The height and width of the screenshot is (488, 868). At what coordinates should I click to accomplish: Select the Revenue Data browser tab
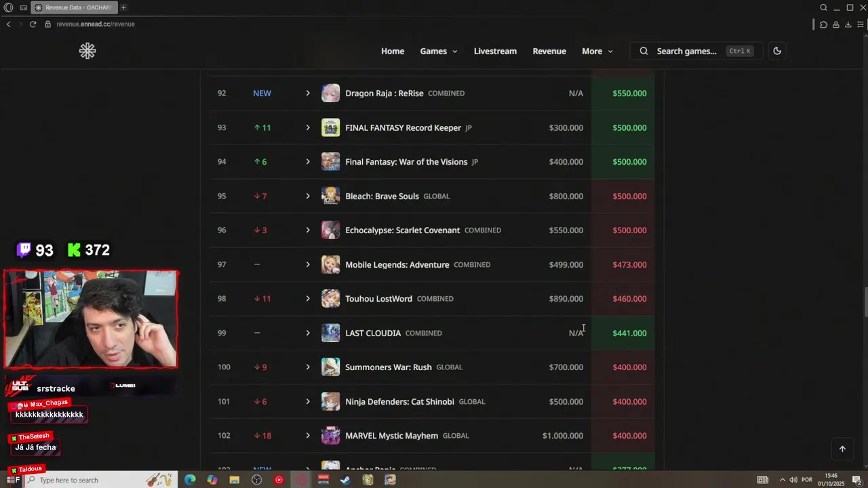click(x=73, y=7)
